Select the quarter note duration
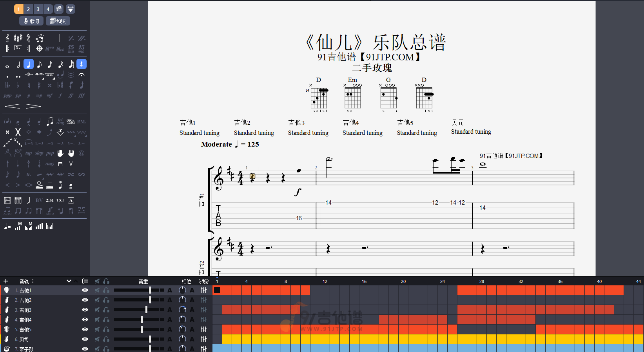 [29, 64]
